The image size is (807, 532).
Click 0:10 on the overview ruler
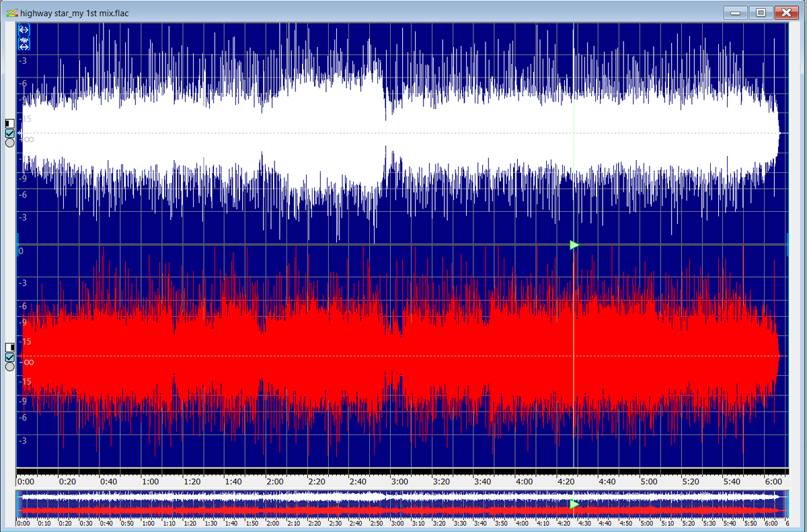tap(44, 523)
